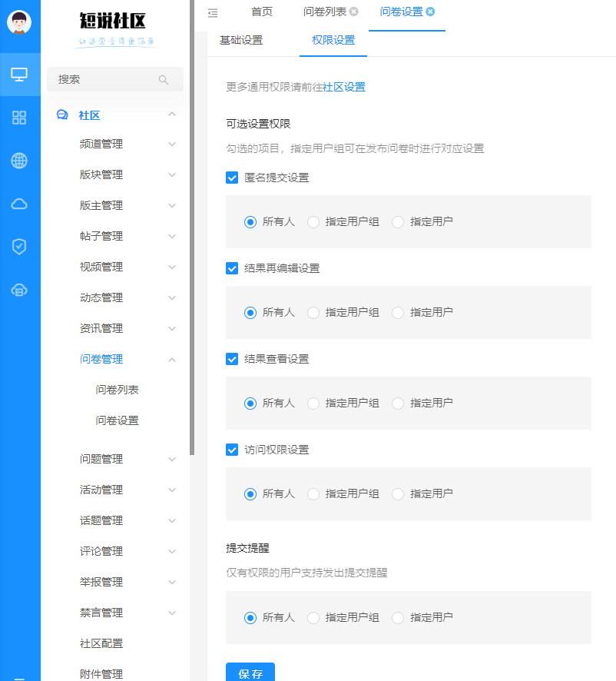
Task: Expand 举报管理 menu
Action: click(172, 583)
